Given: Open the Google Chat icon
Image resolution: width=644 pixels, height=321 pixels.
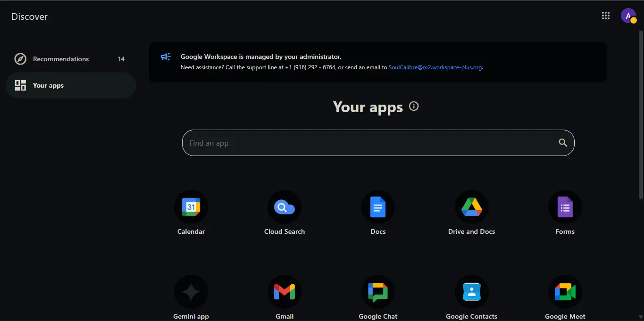Looking at the screenshot, I should point(378,292).
